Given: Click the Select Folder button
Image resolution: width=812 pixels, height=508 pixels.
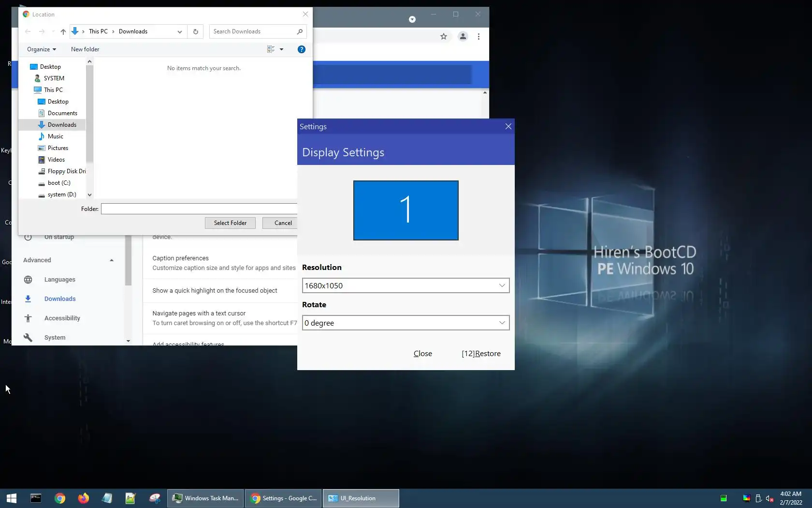Looking at the screenshot, I should pyautogui.click(x=230, y=223).
